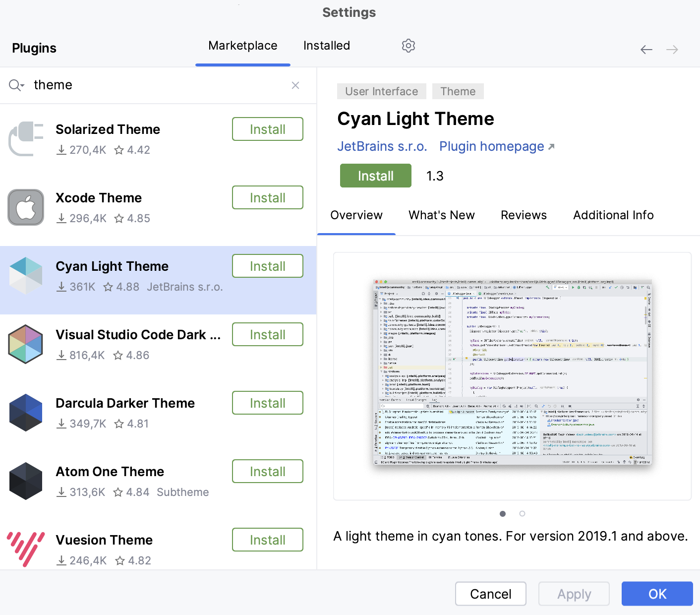700x615 pixels.
Task: Open the plugins settings gear icon
Action: click(408, 46)
